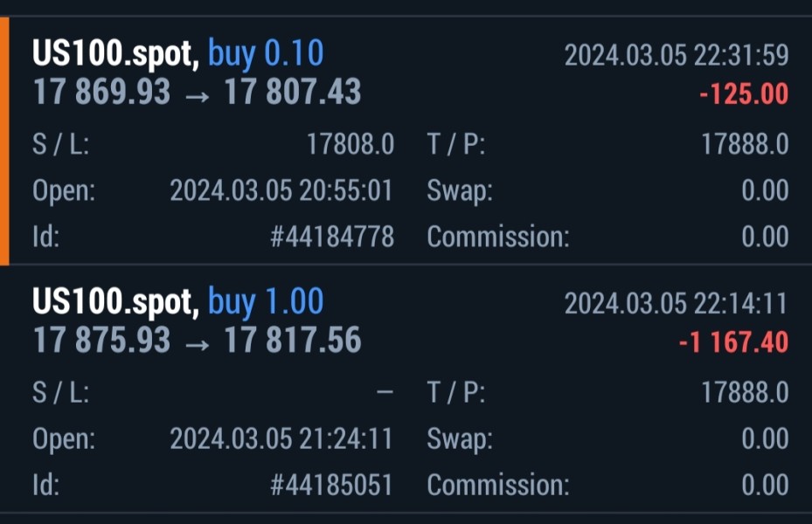The image size is (812, 524).
Task: Click the close time 2024.03.05 22:14:11
Action: pos(676,304)
